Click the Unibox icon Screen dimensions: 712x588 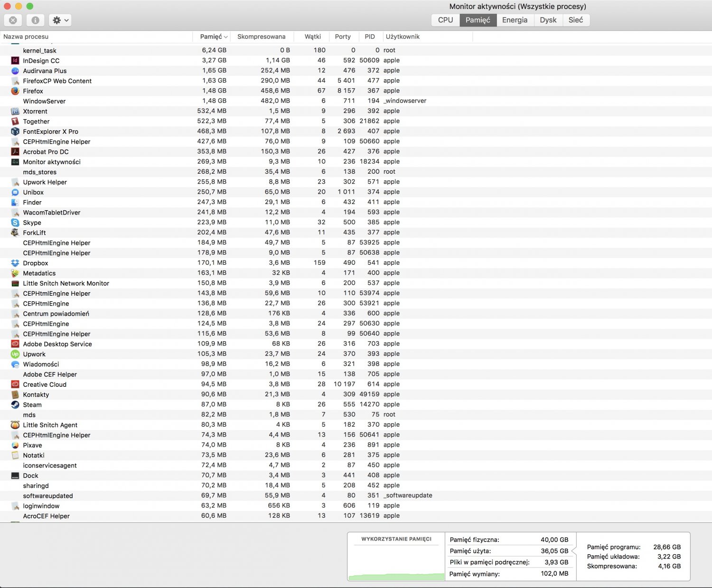tap(15, 192)
